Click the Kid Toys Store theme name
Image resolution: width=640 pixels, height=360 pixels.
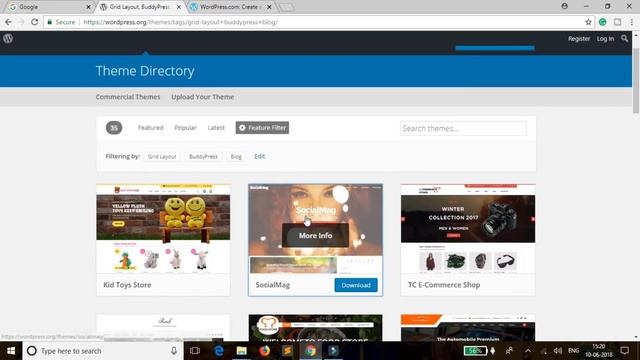tap(127, 285)
